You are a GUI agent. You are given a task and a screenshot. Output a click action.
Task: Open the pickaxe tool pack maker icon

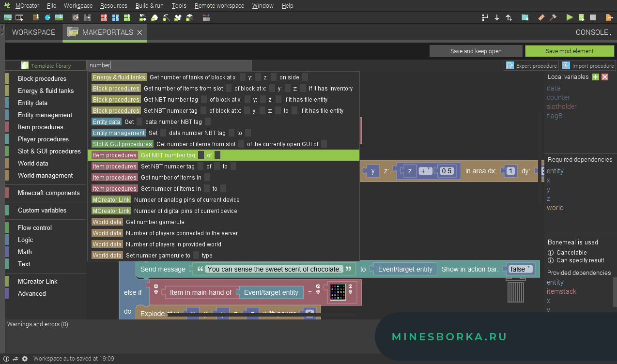point(166,17)
